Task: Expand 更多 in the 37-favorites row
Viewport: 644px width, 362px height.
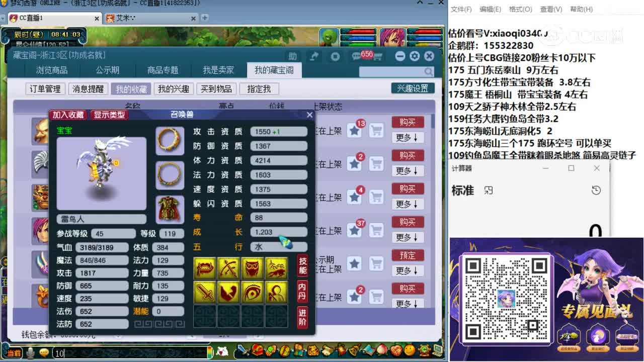Action: pyautogui.click(x=408, y=237)
